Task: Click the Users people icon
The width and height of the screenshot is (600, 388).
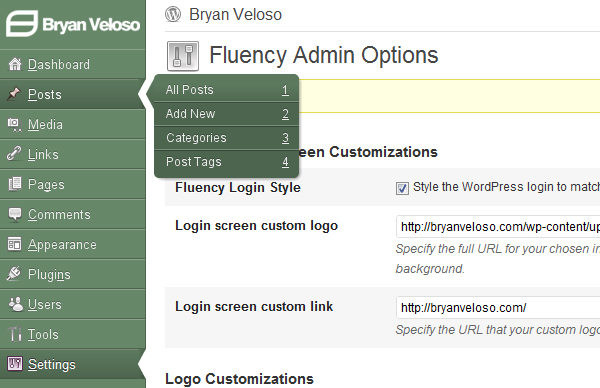Action: point(16,304)
